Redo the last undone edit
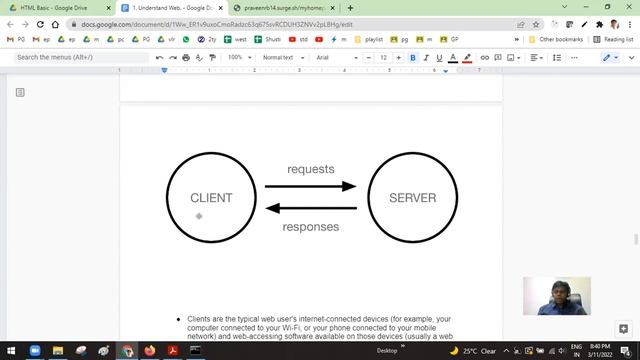Screen dimensions: 640x360 click(173, 58)
